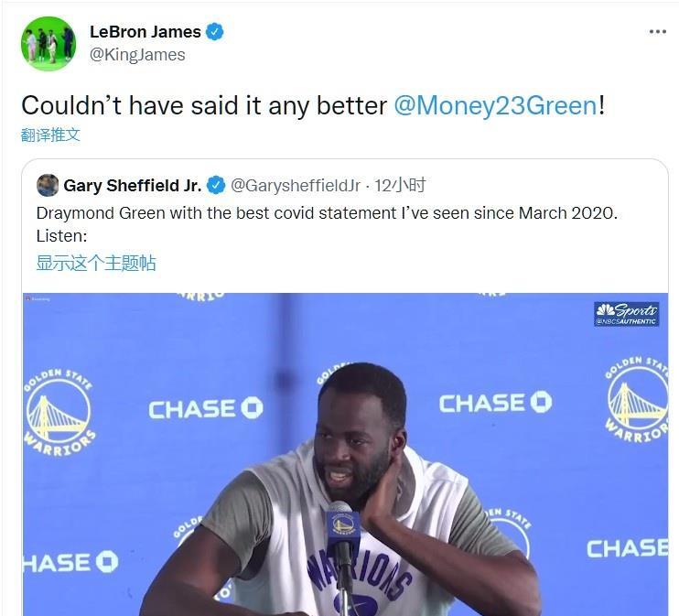Open the @GarysheffieldJr handle
Screen dimensions: 679x616
point(296,186)
